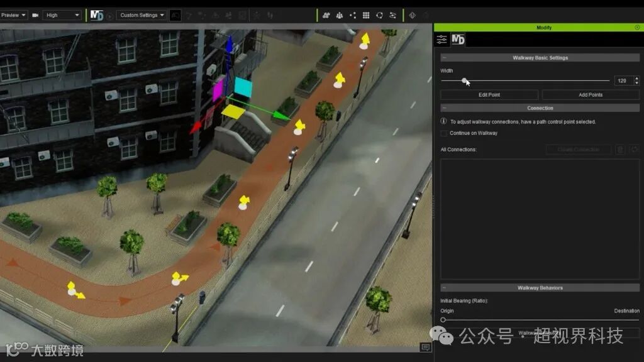This screenshot has height=362, width=644.
Task: Click the red X-axis gizmo arrowhead
Action: tap(196, 128)
